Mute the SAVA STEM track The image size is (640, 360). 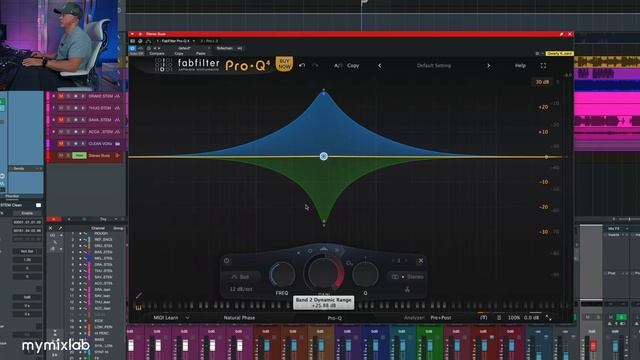(x=61, y=120)
